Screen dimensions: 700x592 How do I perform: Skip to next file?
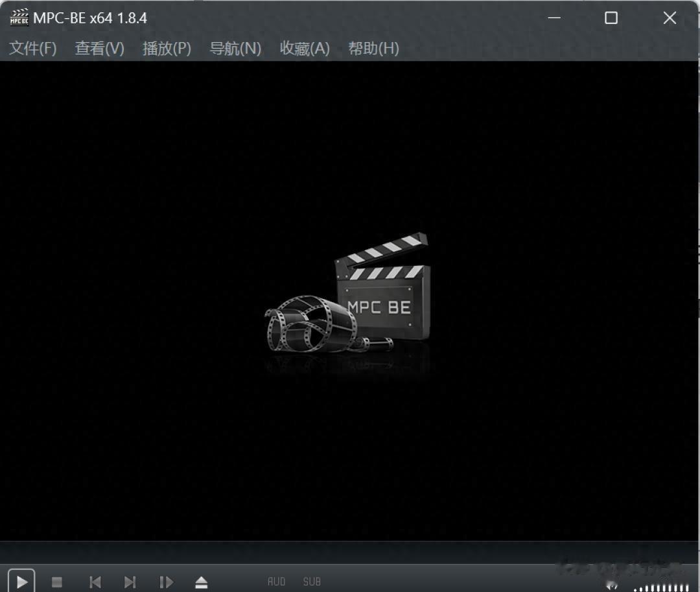click(130, 582)
